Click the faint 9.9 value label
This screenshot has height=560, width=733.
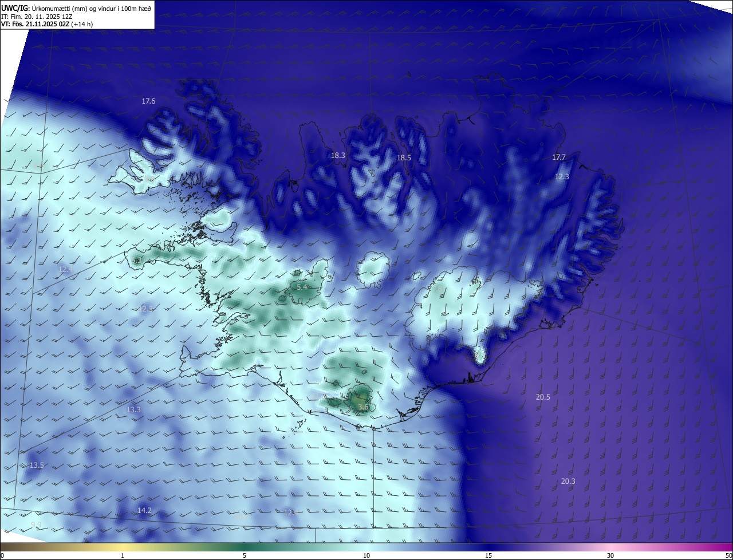[x=36, y=524]
